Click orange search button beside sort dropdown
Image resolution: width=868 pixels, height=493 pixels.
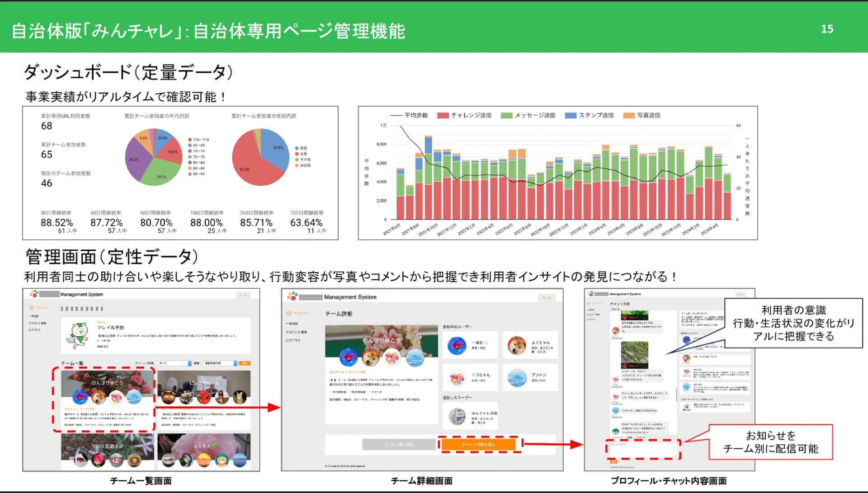click(244, 363)
